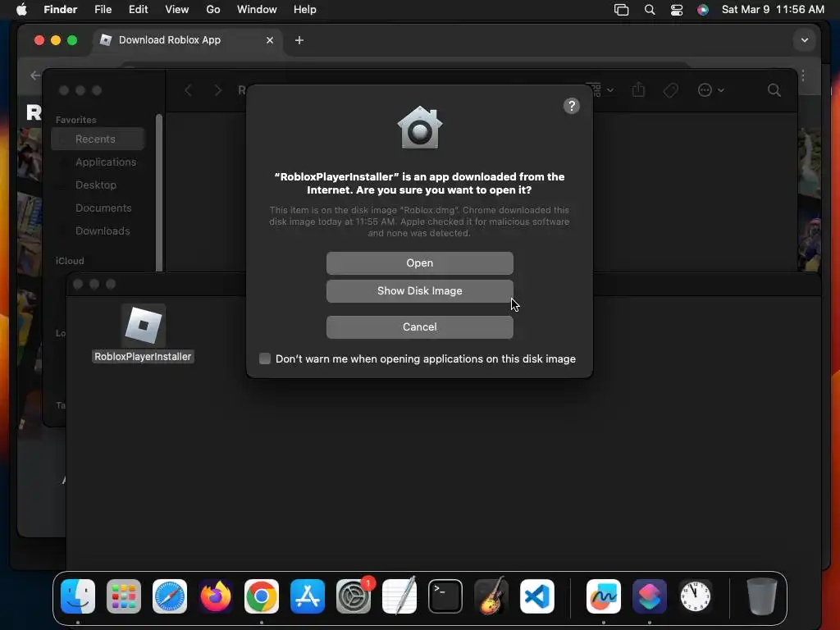Launch GarageBand from the Dock
This screenshot has width=840, height=630.
(x=491, y=596)
